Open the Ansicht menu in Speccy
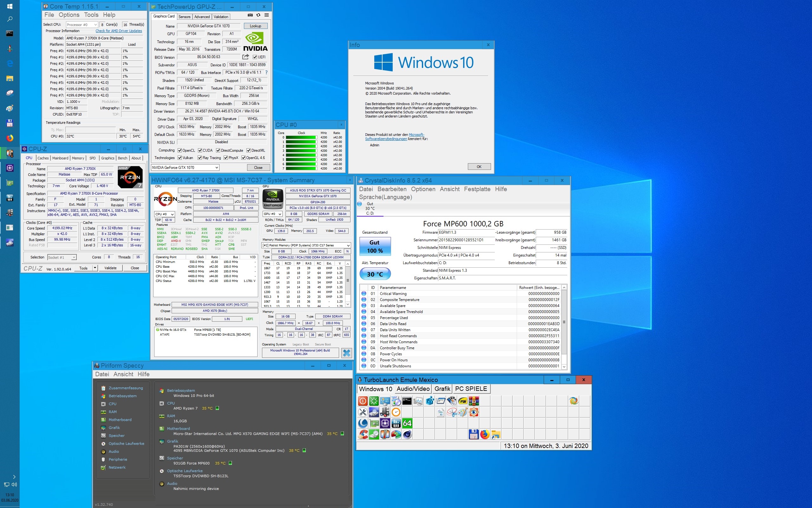Screen dimensions: 812x508 123,374
